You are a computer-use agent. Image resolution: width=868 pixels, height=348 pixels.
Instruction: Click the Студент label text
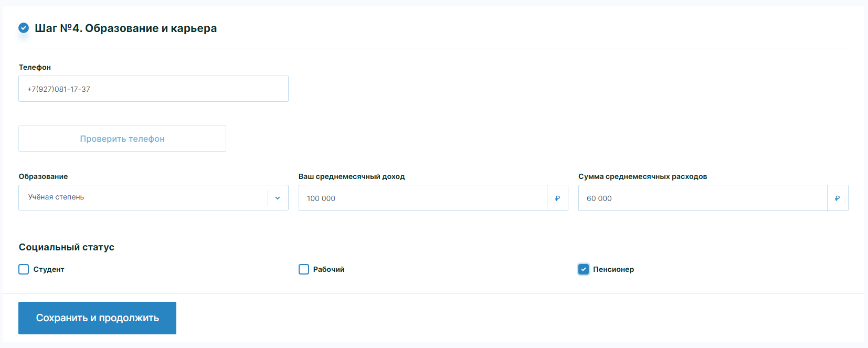tap(49, 269)
